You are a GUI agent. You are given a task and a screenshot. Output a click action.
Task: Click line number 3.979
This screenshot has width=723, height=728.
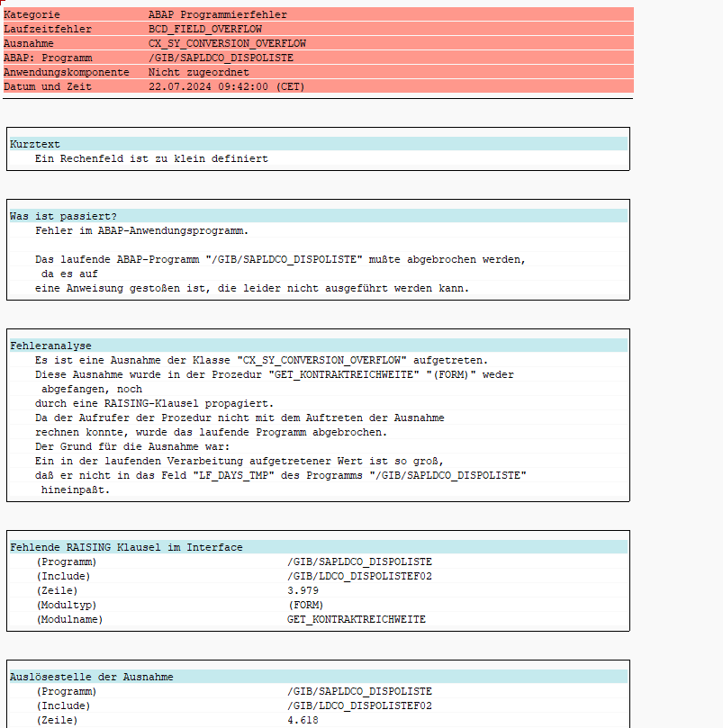point(303,590)
